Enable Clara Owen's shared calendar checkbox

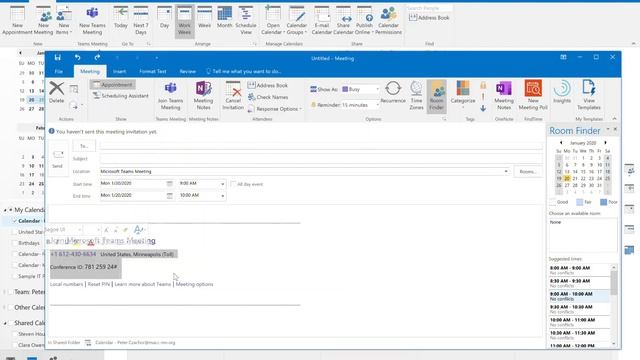point(15,345)
